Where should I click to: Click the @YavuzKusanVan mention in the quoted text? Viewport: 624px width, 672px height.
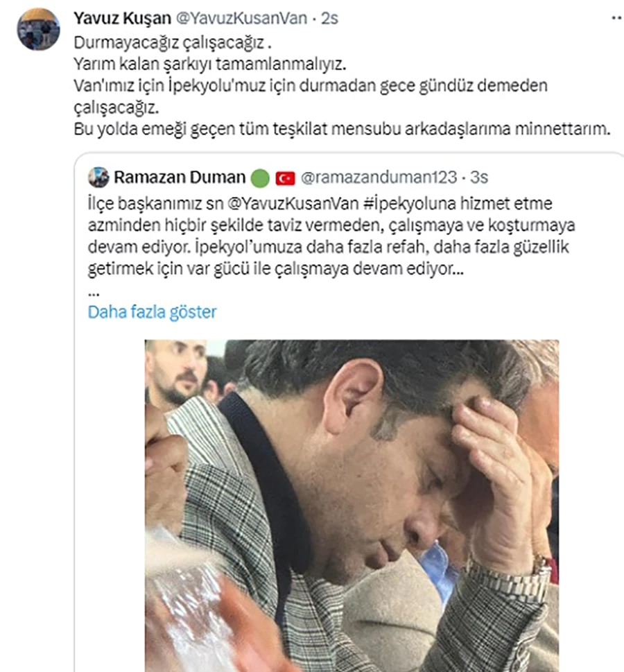tap(293, 204)
